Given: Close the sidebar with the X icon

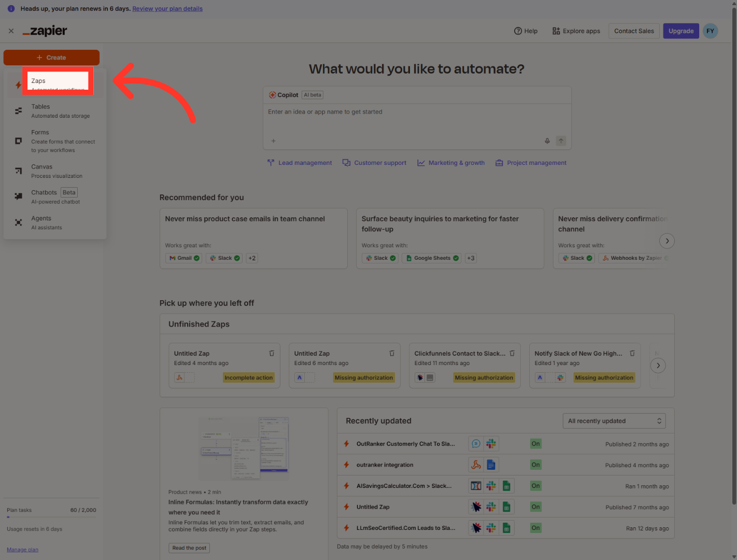Looking at the screenshot, I should (11, 31).
